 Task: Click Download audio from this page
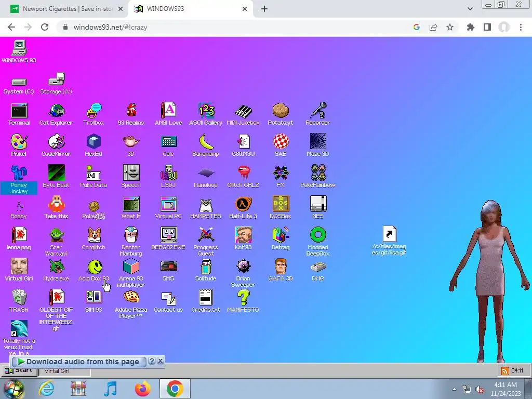coord(78,362)
